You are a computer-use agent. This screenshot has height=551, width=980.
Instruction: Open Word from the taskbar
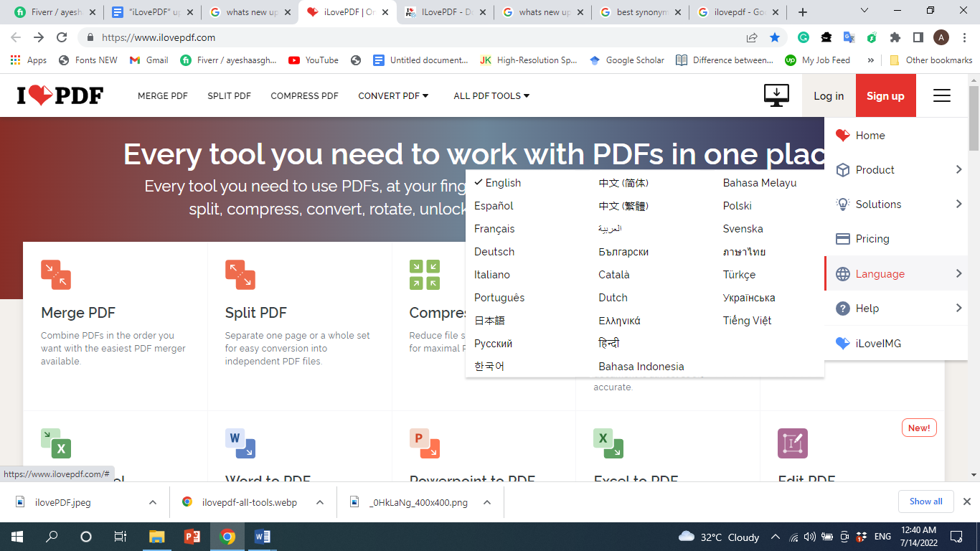pyautogui.click(x=262, y=537)
